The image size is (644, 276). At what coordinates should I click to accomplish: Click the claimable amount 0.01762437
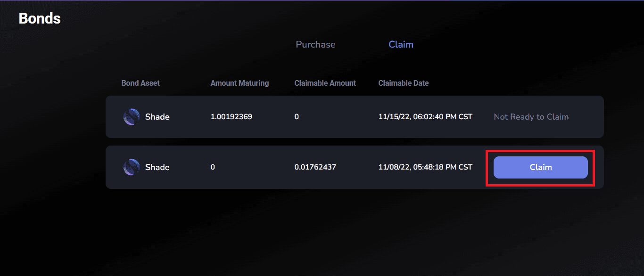click(315, 167)
